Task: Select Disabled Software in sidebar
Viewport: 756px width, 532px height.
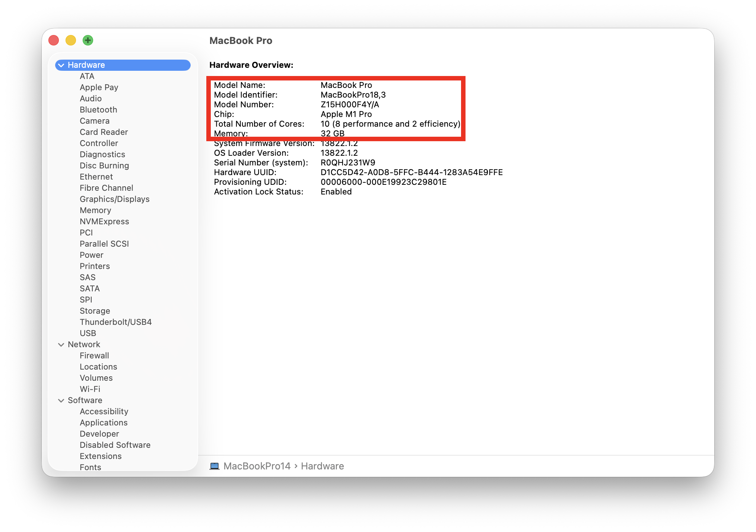Action: point(115,445)
